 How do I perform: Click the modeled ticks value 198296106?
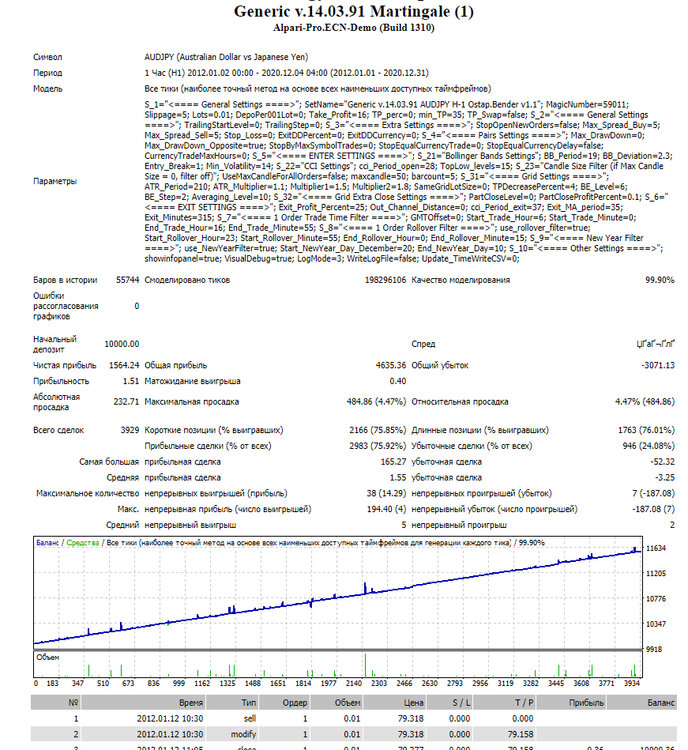(x=385, y=280)
